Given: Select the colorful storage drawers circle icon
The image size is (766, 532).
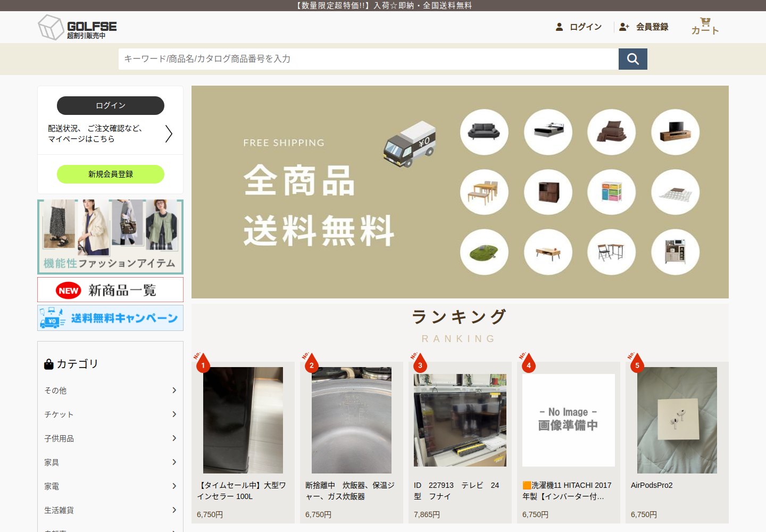Looking at the screenshot, I should [x=612, y=192].
